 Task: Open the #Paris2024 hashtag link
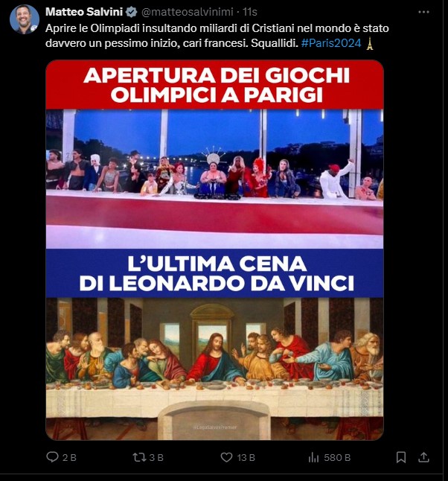point(331,43)
